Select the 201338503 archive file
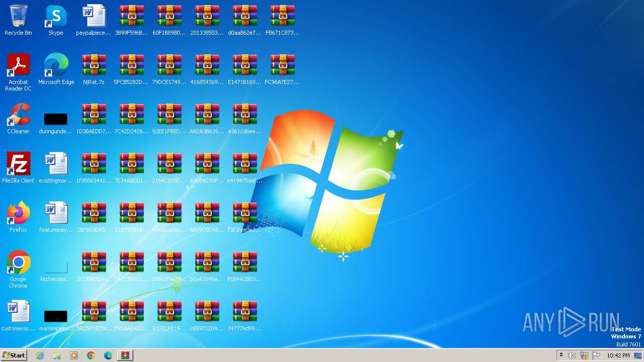 pos(207,20)
